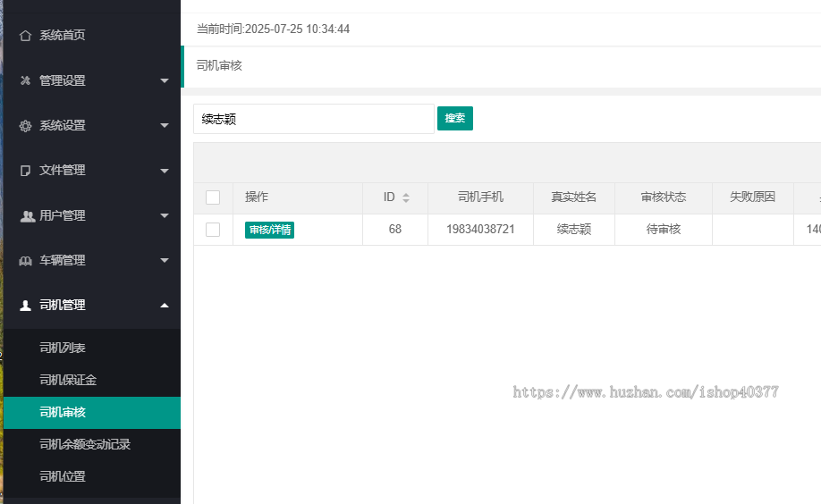Collapse the 司机管理 menu arrow
The width and height of the screenshot is (821, 504).
pyautogui.click(x=165, y=306)
